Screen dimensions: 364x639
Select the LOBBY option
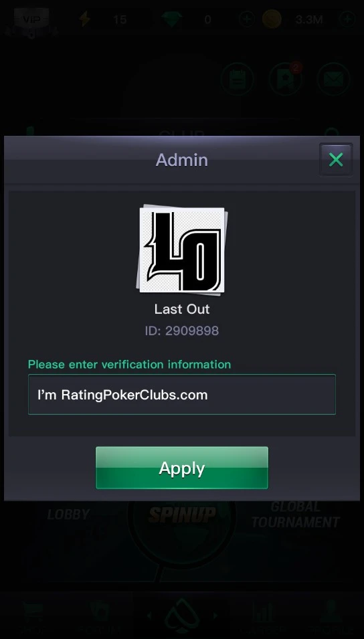click(68, 515)
